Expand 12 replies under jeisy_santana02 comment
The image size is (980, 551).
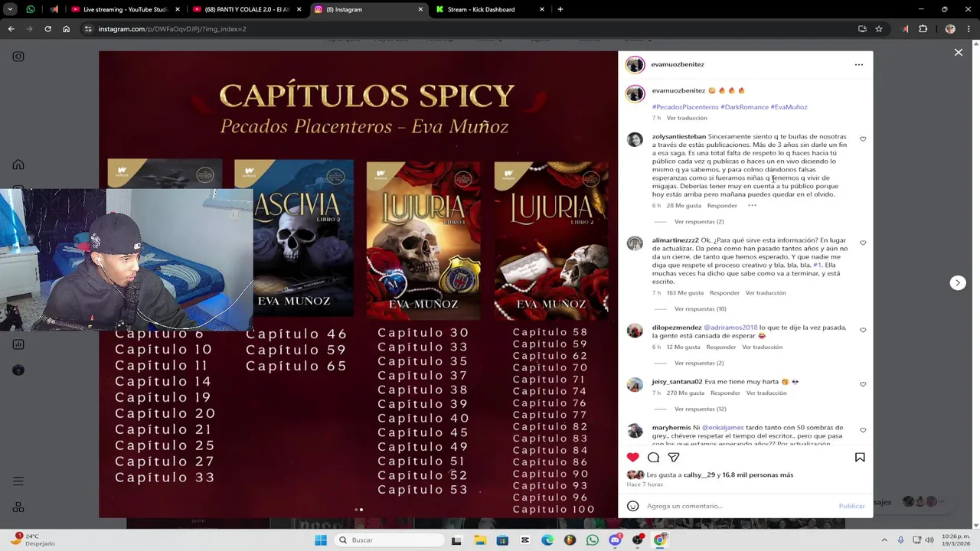pyautogui.click(x=700, y=409)
